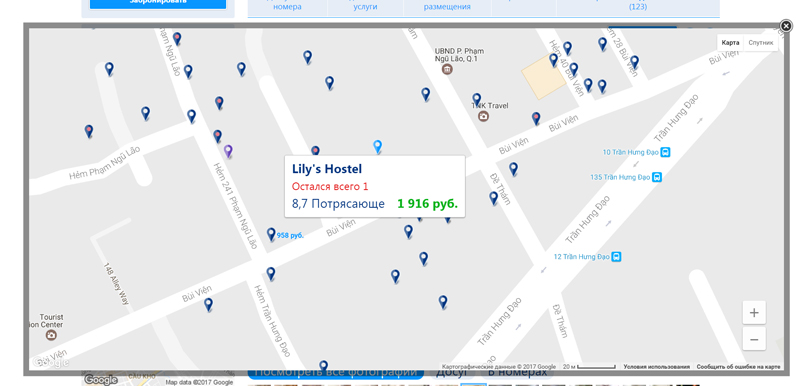Click the Google logo on the map
800x386 pixels.
coord(51,362)
